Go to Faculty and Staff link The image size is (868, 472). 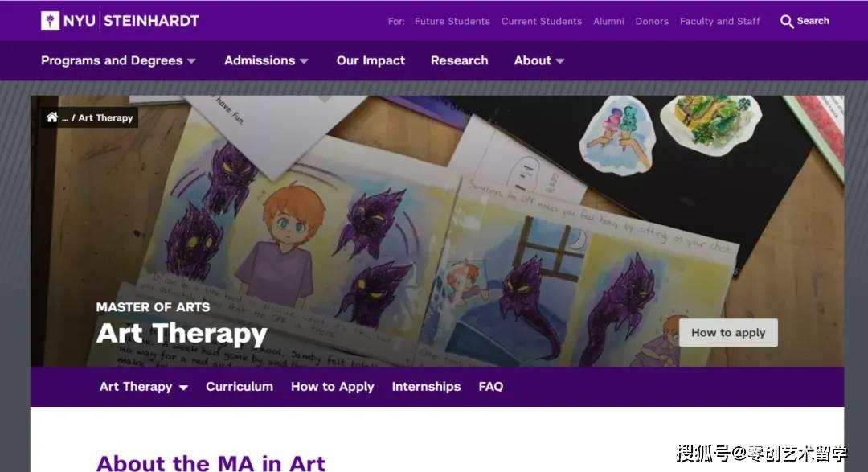[x=719, y=21]
